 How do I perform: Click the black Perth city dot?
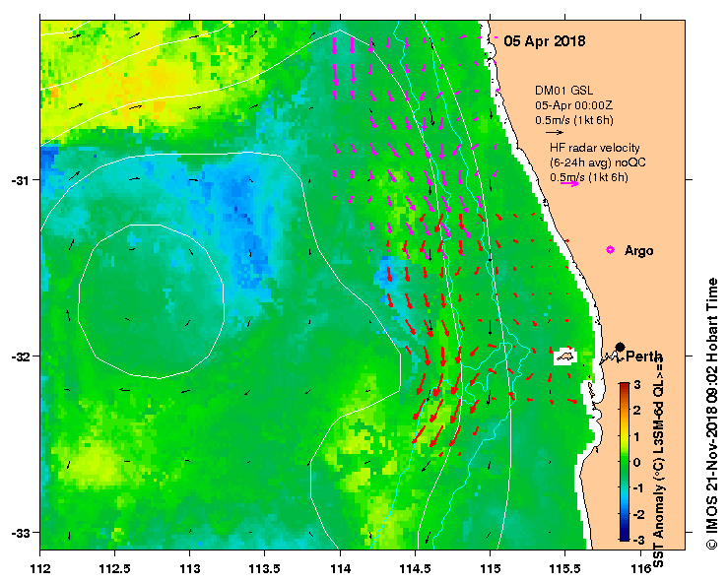pos(620,347)
